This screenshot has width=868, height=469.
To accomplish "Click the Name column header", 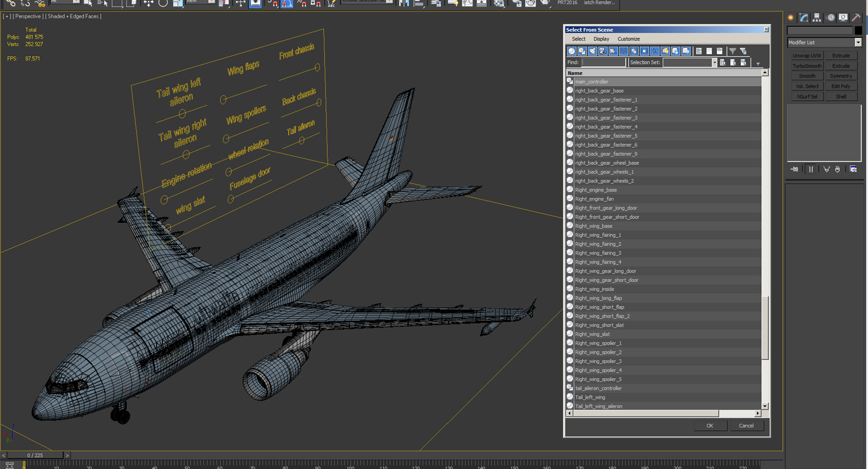I will tap(663, 73).
